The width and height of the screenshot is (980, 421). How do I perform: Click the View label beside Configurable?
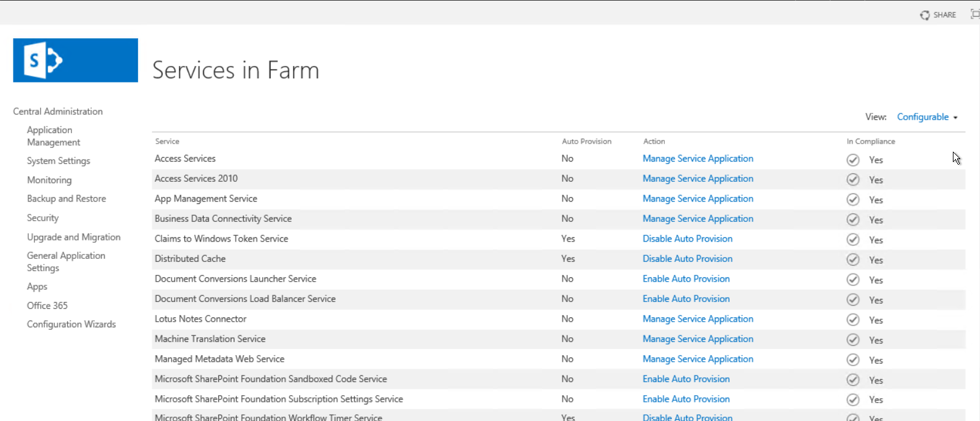(x=876, y=117)
